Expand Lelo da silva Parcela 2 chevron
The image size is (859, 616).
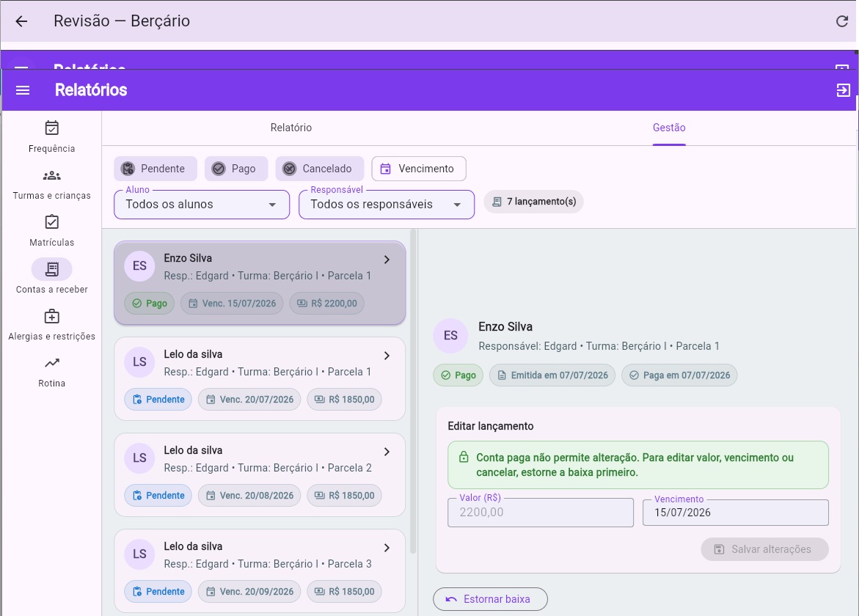tap(387, 452)
